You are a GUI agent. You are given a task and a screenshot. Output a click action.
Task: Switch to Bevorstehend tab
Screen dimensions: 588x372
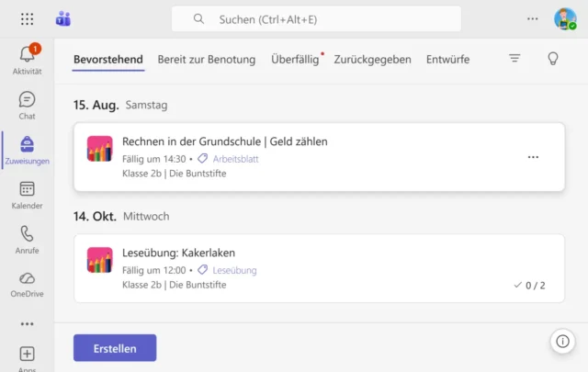click(108, 60)
